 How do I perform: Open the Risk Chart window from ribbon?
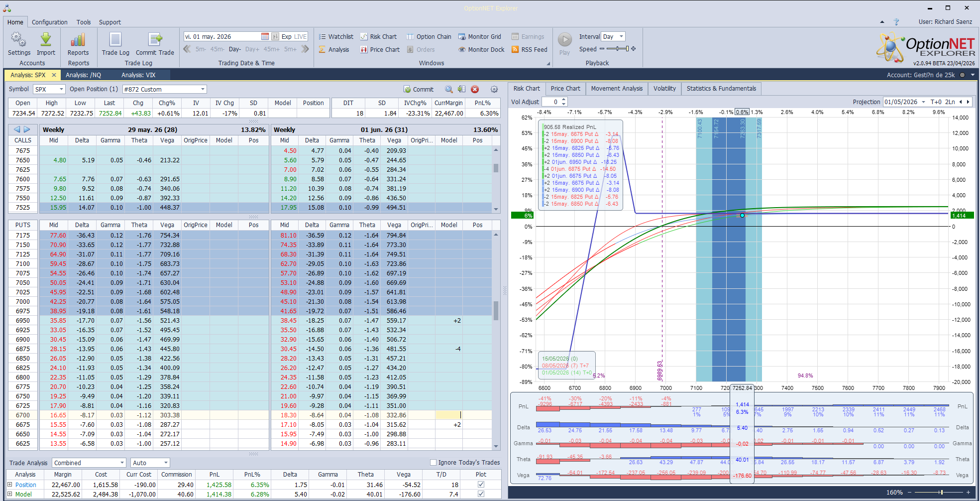tap(378, 36)
